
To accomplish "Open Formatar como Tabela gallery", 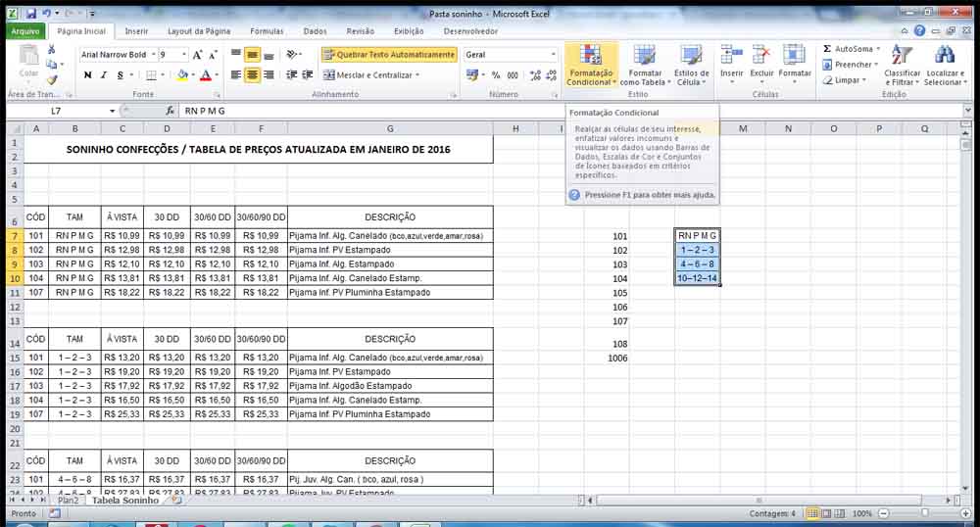I will click(x=645, y=65).
